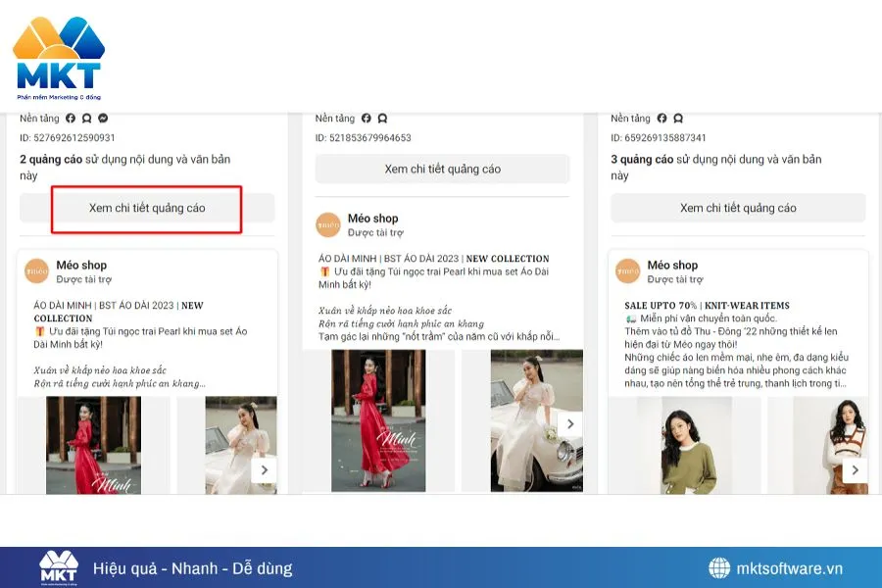Click the Facebook platform icon on the first ad

(x=72, y=118)
